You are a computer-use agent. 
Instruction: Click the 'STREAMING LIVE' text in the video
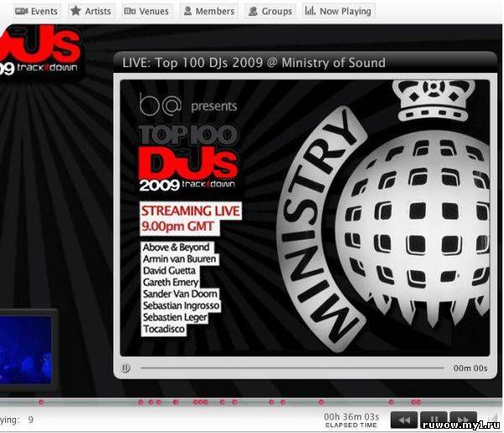pyautogui.click(x=191, y=211)
